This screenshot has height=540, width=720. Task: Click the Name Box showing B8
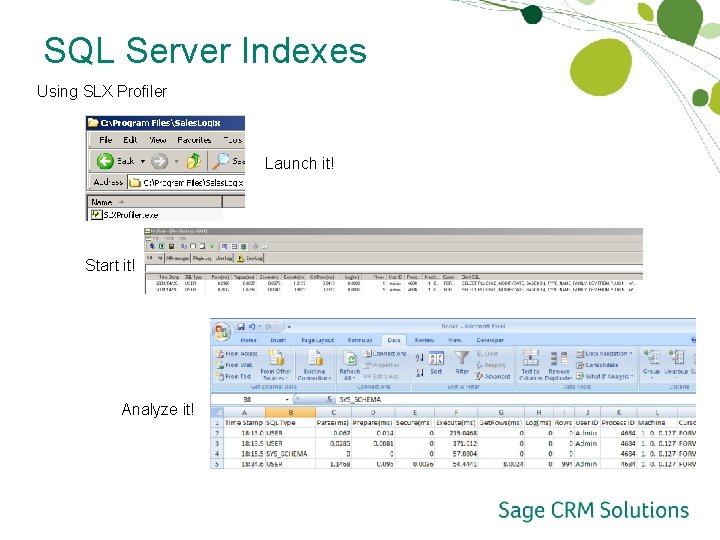(x=248, y=399)
